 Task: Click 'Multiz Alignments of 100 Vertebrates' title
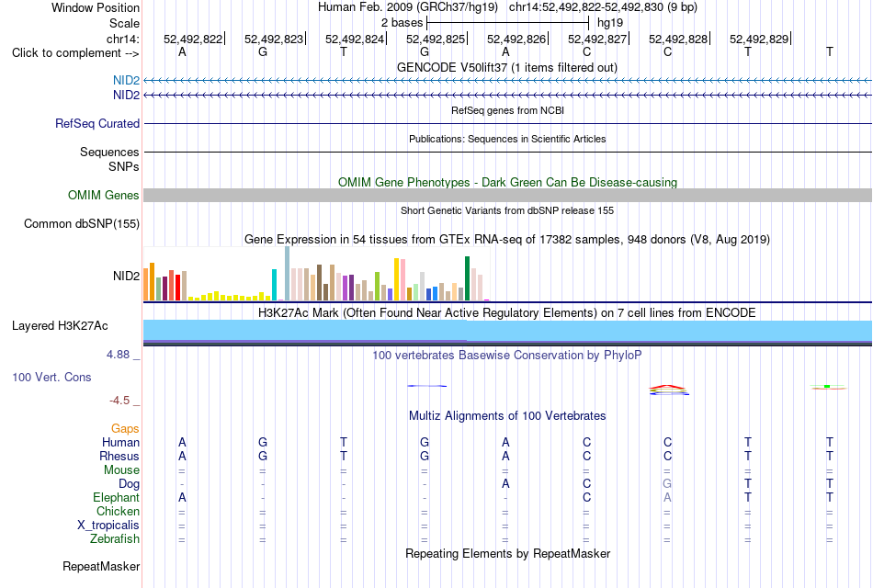tap(507, 416)
